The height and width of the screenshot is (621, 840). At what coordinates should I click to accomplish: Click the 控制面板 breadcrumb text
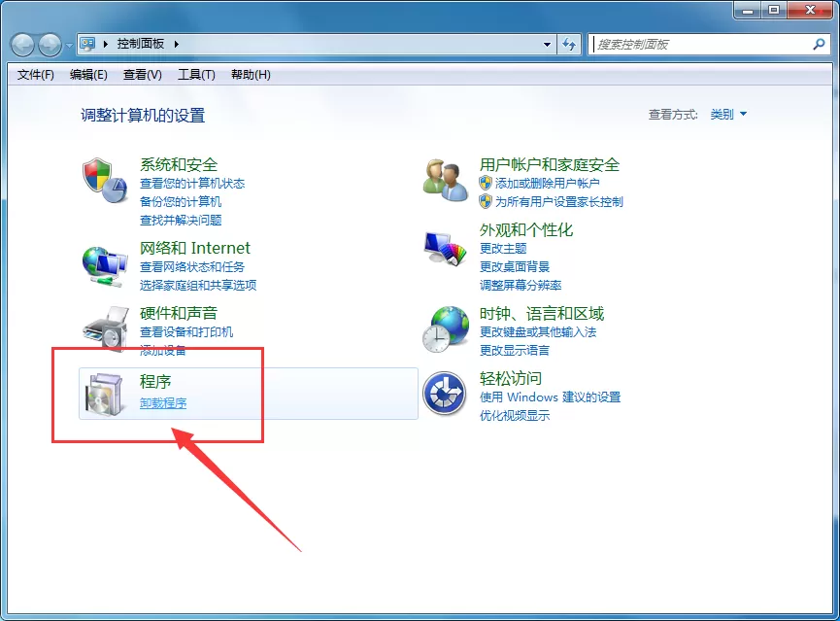141,44
